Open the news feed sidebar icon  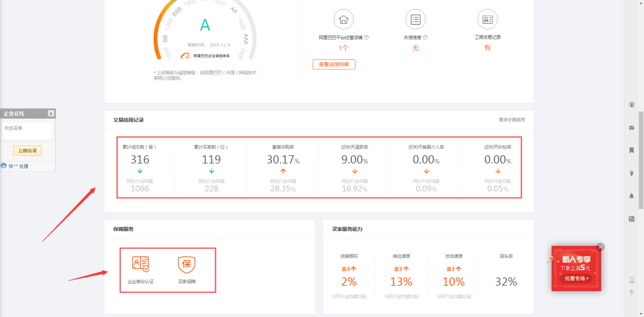pos(632,219)
